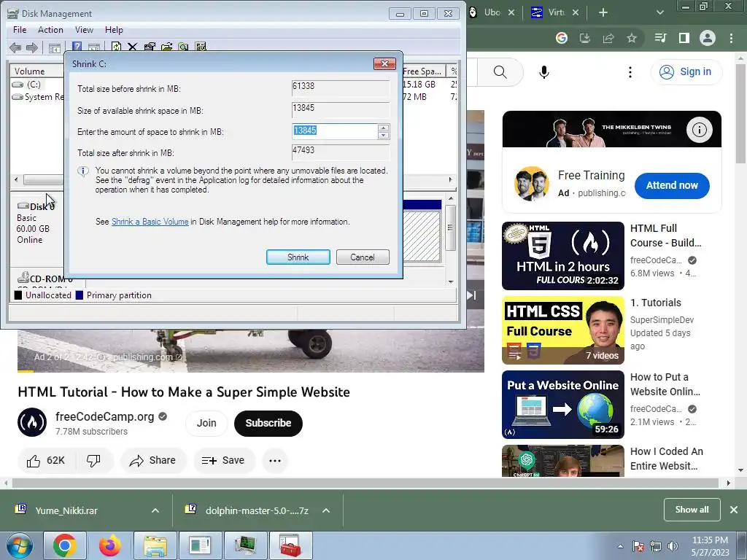Click the YouTube page horizontal scrollbar

[365, 483]
